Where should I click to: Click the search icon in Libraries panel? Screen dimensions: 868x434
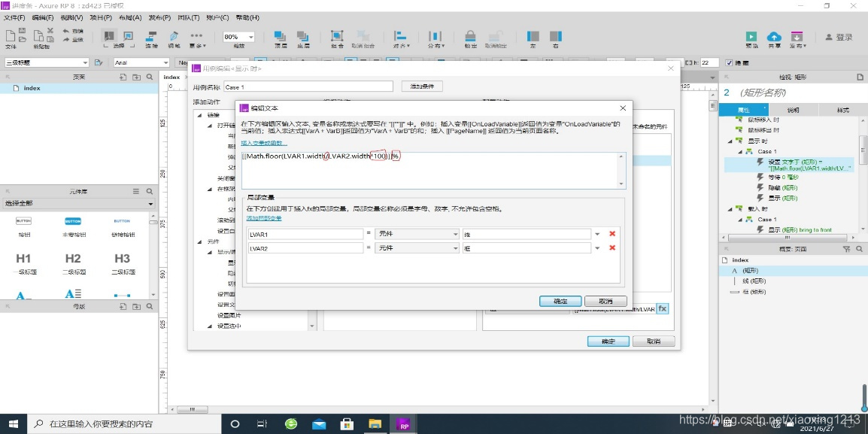150,192
